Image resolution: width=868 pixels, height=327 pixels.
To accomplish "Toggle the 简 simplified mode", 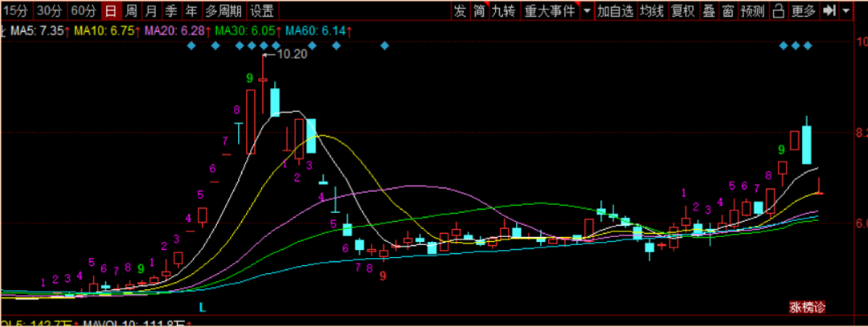I will pos(479,10).
